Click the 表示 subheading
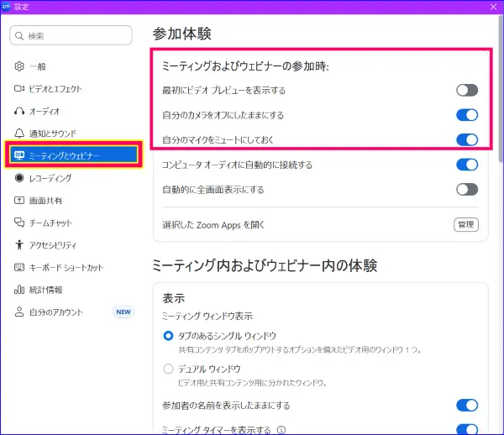Image resolution: width=504 pixels, height=435 pixels. tap(174, 298)
